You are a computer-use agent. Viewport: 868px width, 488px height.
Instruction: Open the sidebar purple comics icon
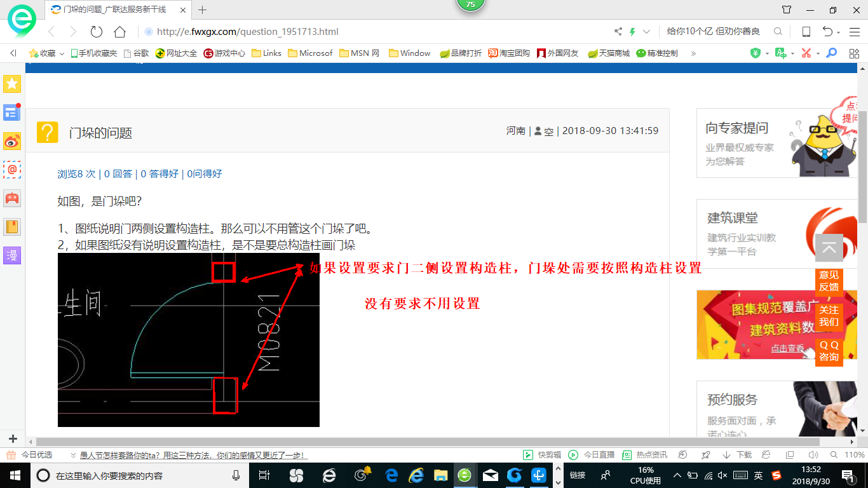[x=13, y=255]
